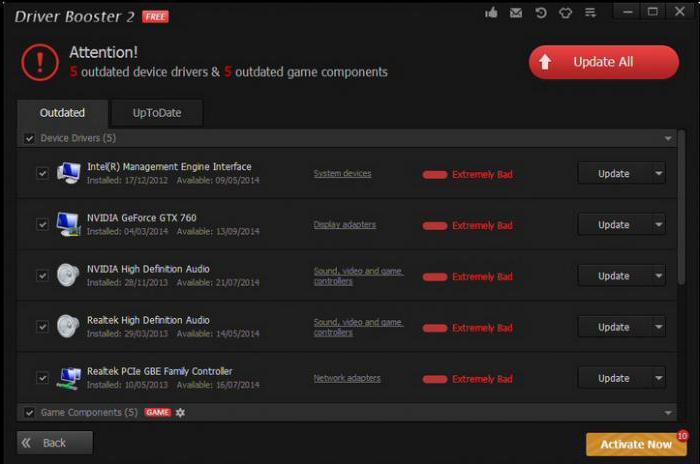
Task: Click the red GAME badge
Action: point(158,412)
